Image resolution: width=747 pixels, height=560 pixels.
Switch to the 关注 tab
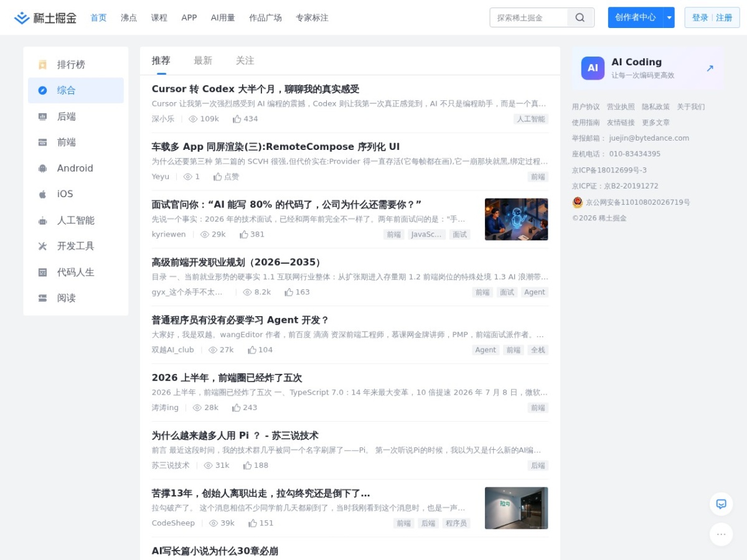click(245, 60)
